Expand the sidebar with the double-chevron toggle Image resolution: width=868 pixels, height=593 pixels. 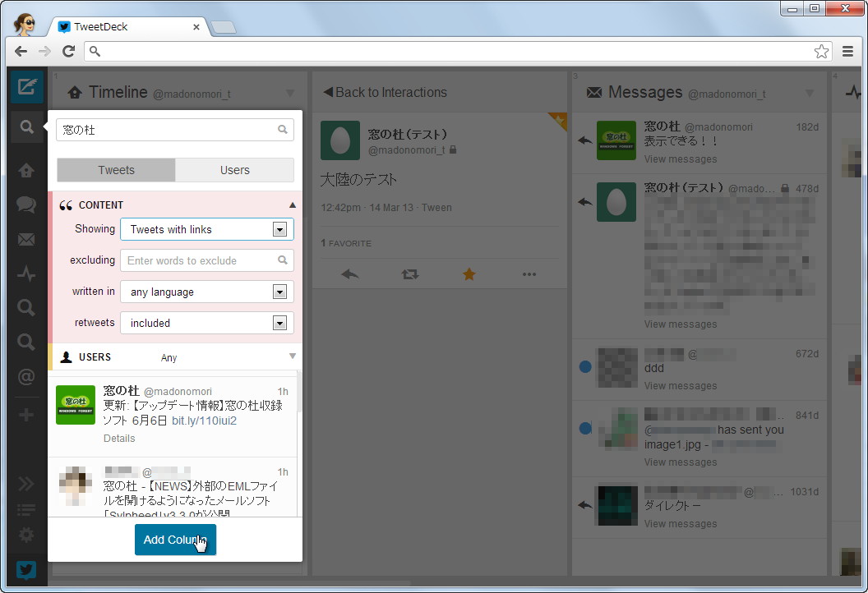pos(25,484)
